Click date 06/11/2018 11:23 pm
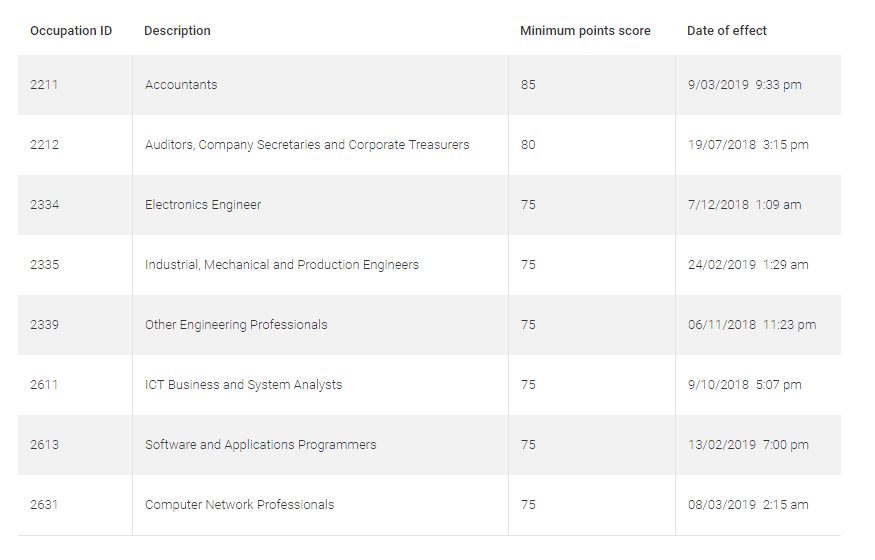Screen dimensions: 875x560 (752, 325)
